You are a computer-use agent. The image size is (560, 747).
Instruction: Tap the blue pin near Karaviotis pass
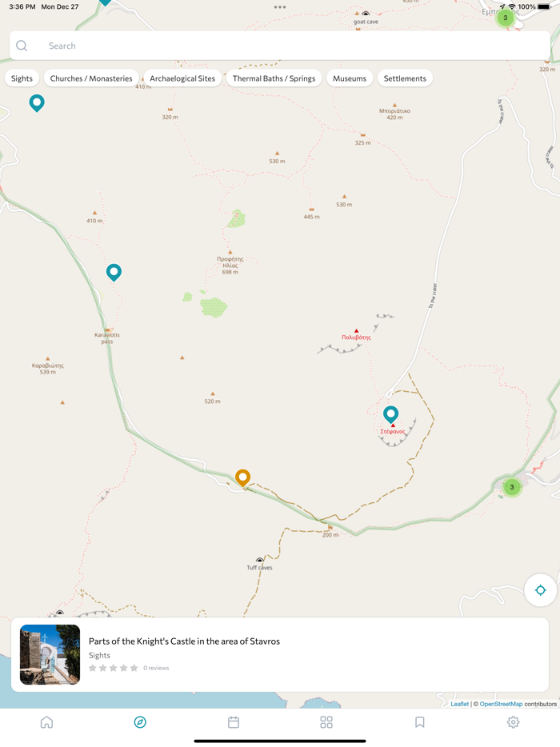pos(114,273)
